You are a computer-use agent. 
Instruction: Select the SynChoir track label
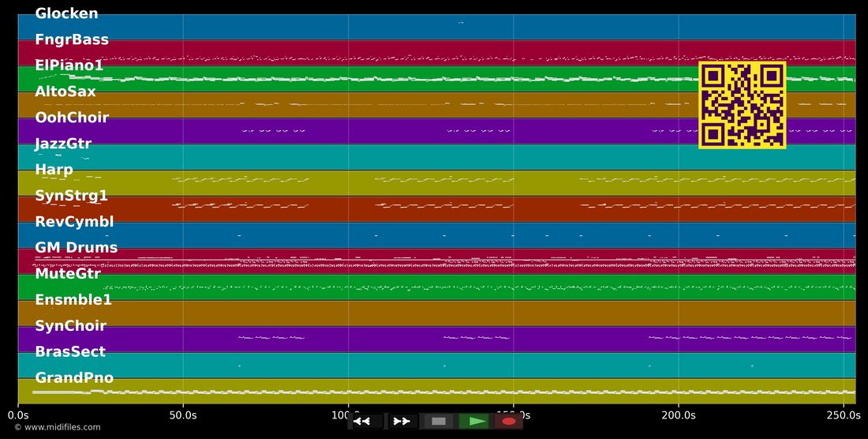pos(71,325)
